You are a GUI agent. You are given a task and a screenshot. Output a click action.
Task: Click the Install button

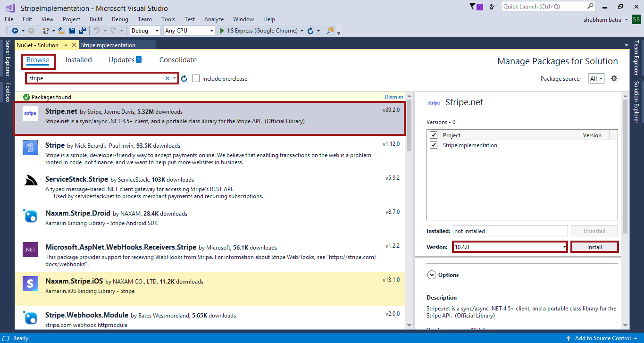(x=594, y=247)
